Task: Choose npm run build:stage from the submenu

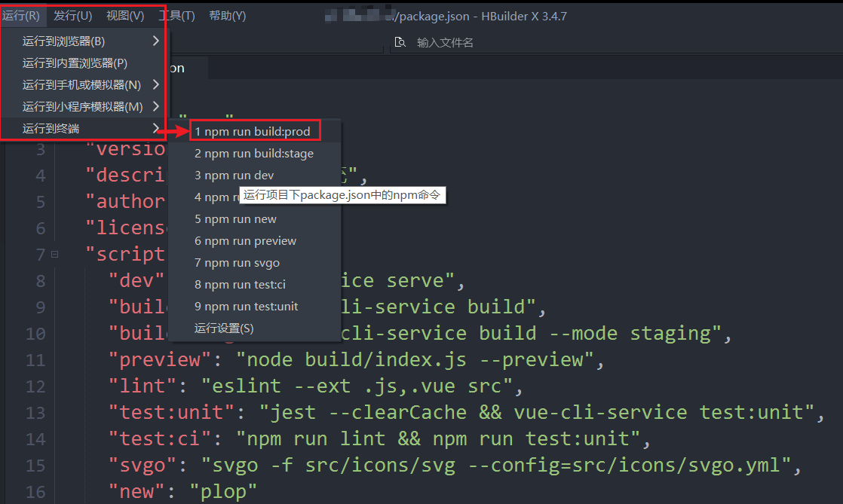Action: (x=254, y=154)
